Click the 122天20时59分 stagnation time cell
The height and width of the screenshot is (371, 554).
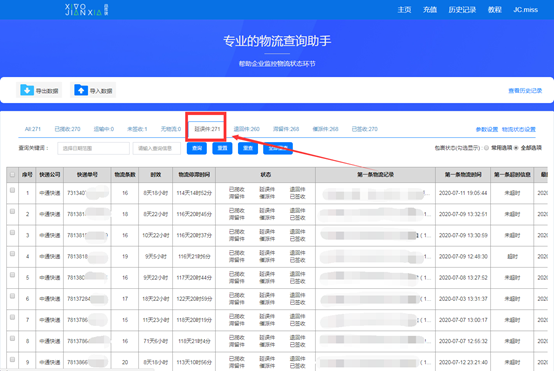pos(194,299)
